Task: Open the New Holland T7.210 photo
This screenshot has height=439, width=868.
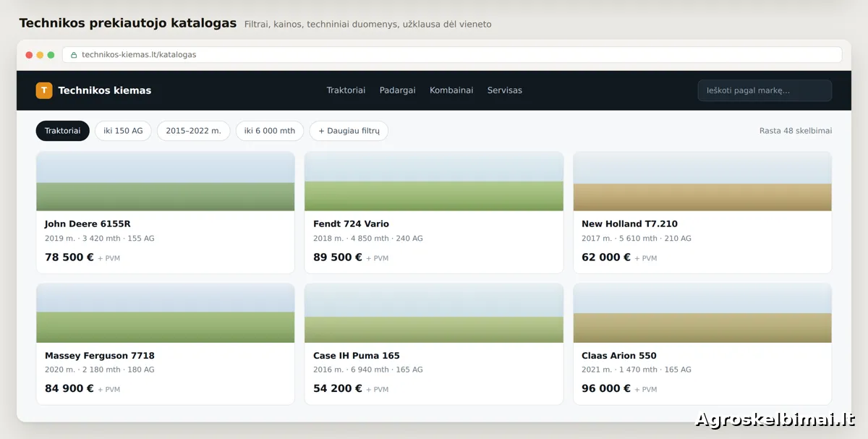Action: tap(702, 182)
